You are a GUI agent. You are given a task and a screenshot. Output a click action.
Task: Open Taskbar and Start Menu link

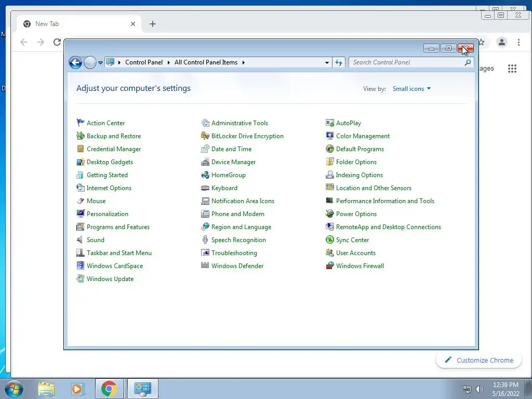[119, 253]
